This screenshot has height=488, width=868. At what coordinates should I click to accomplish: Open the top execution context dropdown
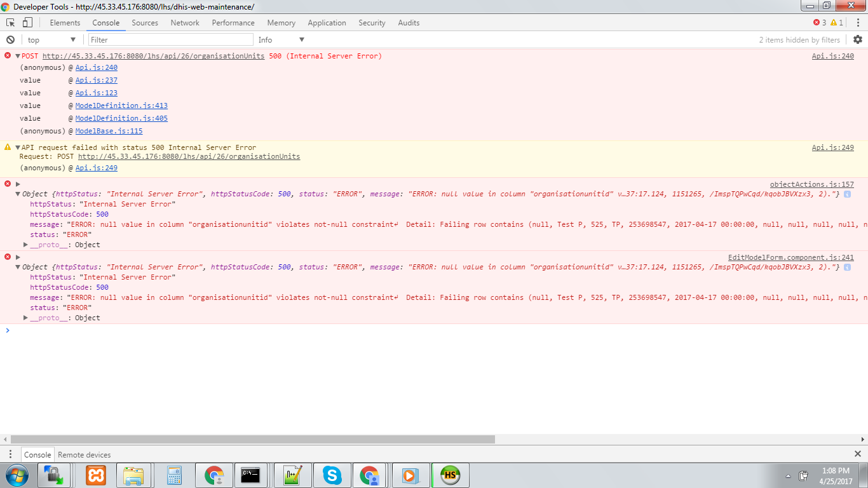click(x=51, y=39)
